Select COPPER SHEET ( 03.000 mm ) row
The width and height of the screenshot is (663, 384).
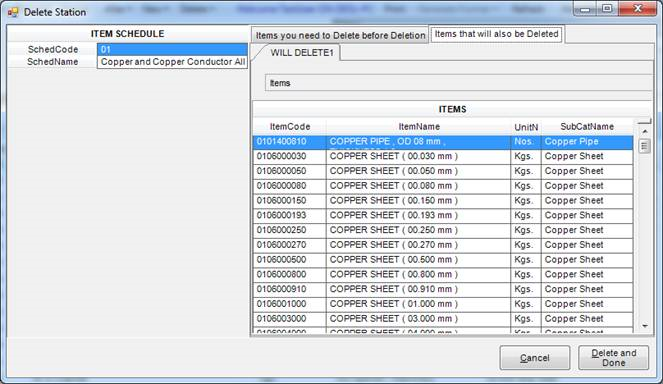pyautogui.click(x=443, y=319)
